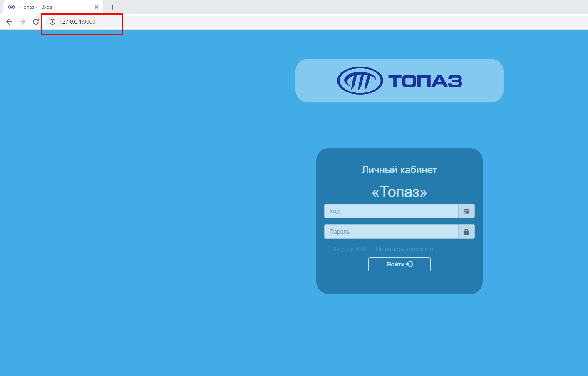Image resolution: width=588 pixels, height=376 pixels.
Task: Click the Топаз logo banner
Action: [x=399, y=80]
